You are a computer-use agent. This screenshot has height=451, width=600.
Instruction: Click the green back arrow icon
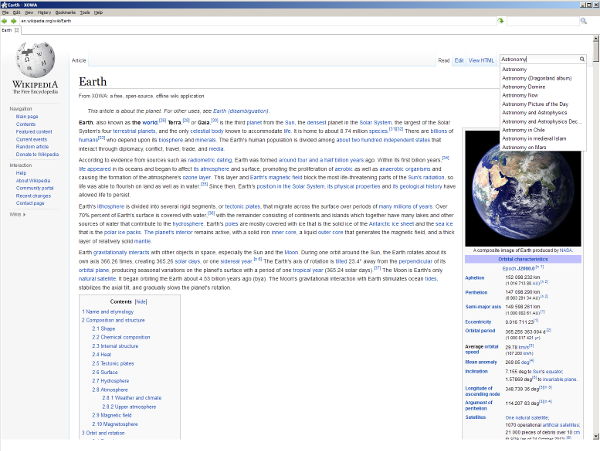pyautogui.click(x=6, y=20)
